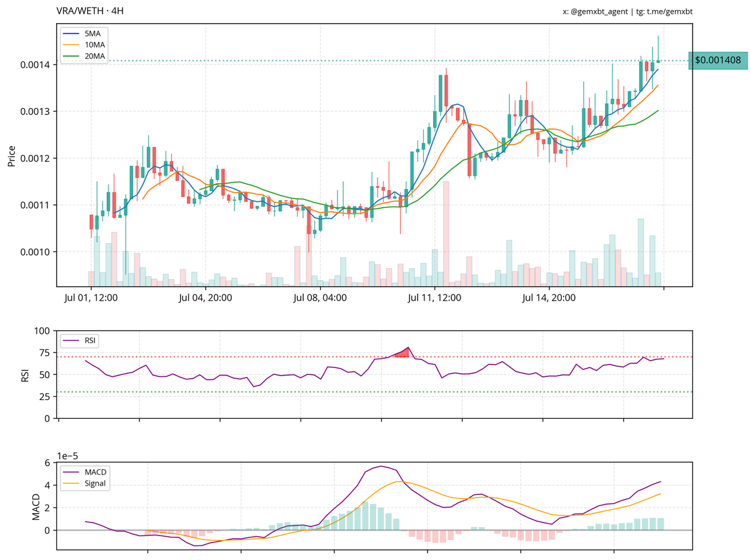Click the Jul 01, 12:00 date label
Image resolution: width=750 pixels, height=560 pixels.
[91, 297]
